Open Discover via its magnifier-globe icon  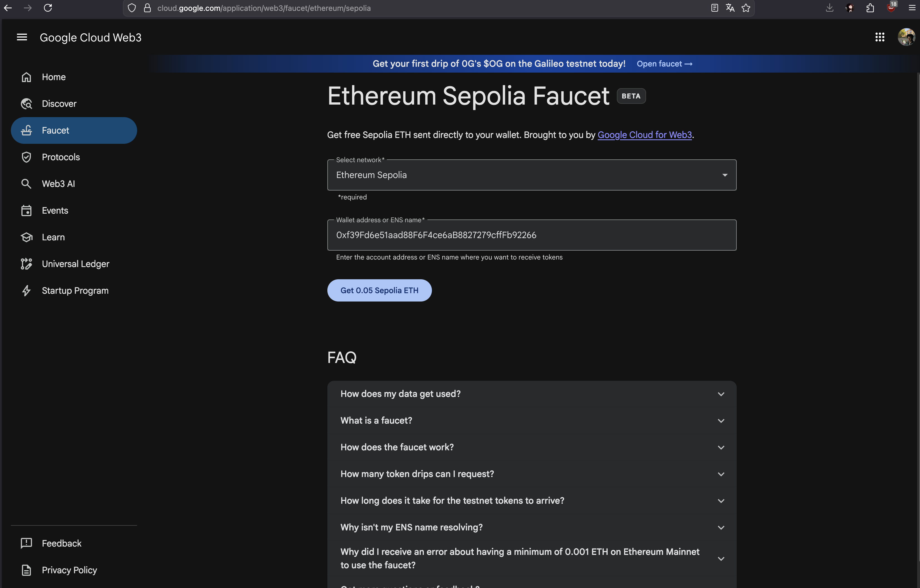click(x=26, y=103)
